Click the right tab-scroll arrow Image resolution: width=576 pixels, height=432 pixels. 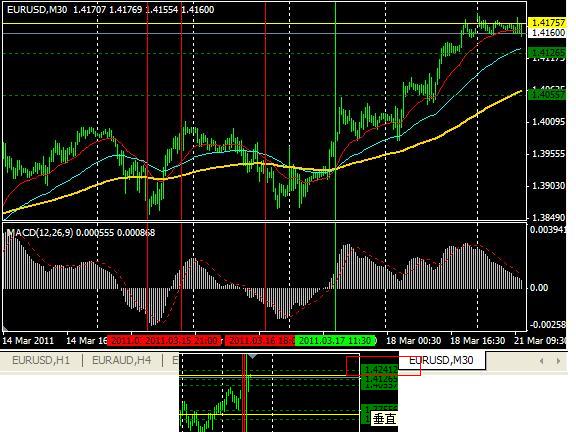(558, 361)
